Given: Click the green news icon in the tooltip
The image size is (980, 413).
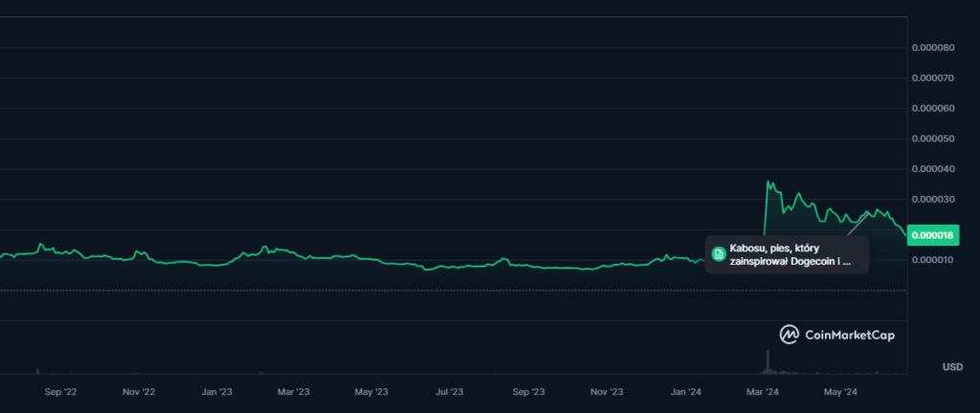Looking at the screenshot, I should coord(719,253).
